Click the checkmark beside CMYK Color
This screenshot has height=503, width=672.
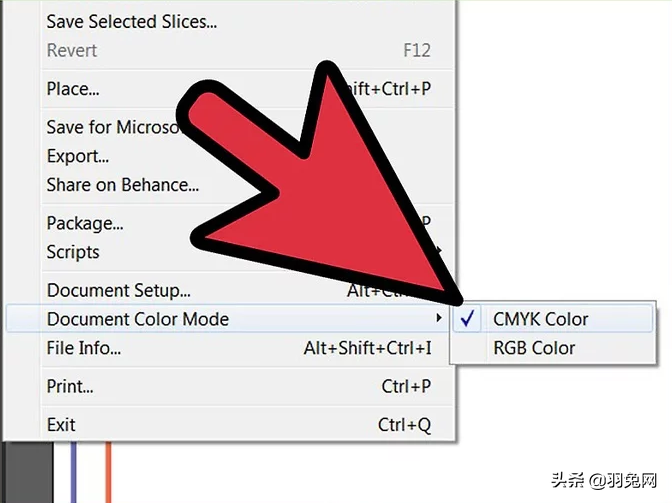click(467, 319)
